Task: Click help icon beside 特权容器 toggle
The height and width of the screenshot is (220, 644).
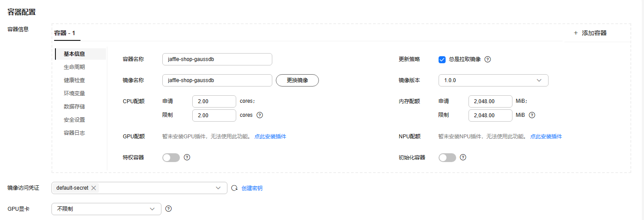Action: [187, 157]
